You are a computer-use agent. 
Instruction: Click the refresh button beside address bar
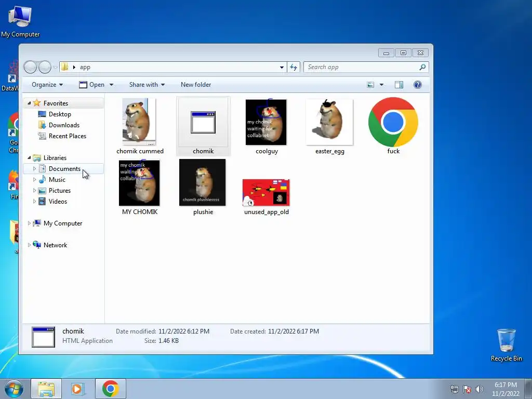(x=294, y=67)
